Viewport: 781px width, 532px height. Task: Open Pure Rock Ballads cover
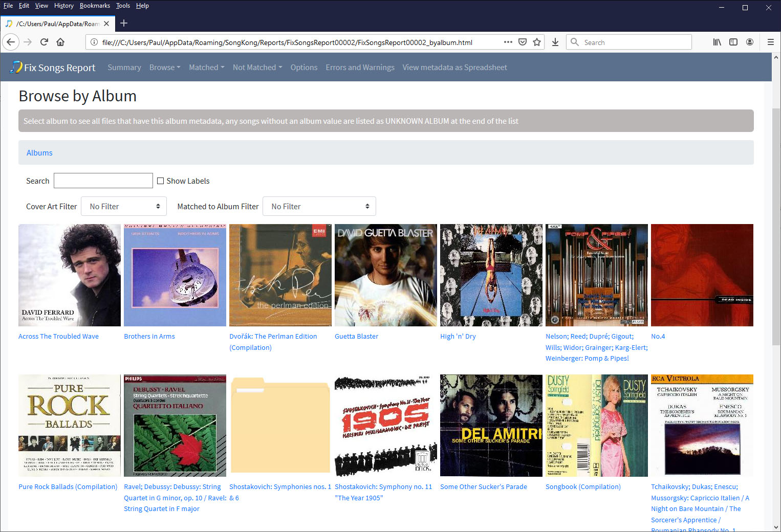[70, 426]
